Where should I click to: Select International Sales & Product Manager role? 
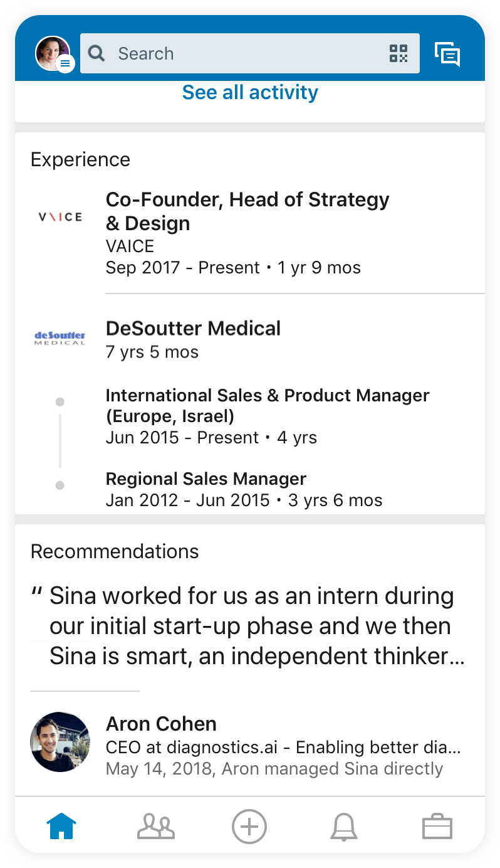point(268,405)
